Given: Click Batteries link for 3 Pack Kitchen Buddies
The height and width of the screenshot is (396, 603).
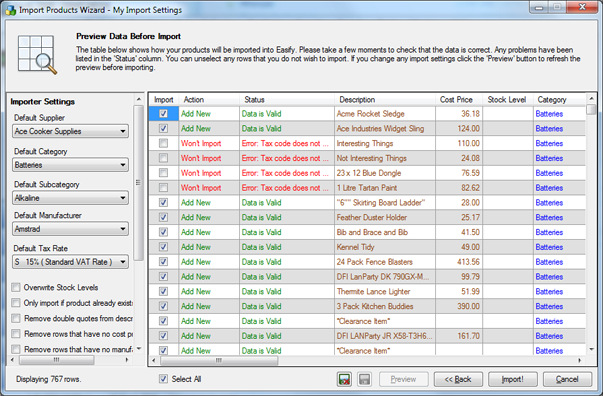Looking at the screenshot, I should [x=549, y=306].
